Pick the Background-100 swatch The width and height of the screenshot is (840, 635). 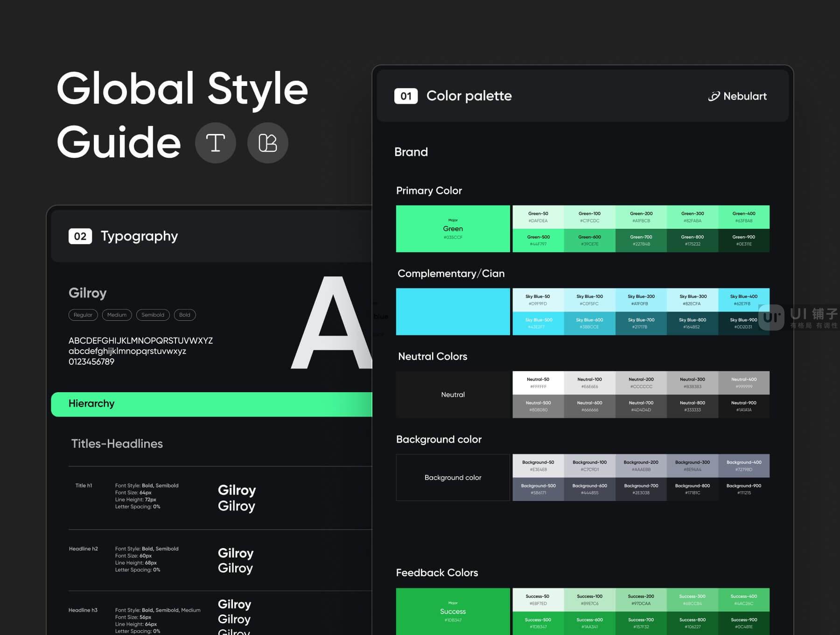click(590, 466)
